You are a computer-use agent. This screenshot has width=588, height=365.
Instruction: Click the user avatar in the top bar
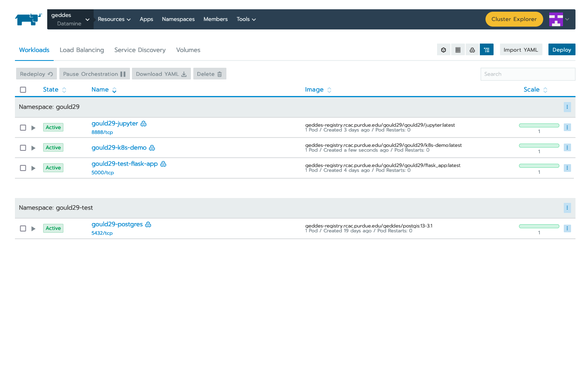click(557, 19)
